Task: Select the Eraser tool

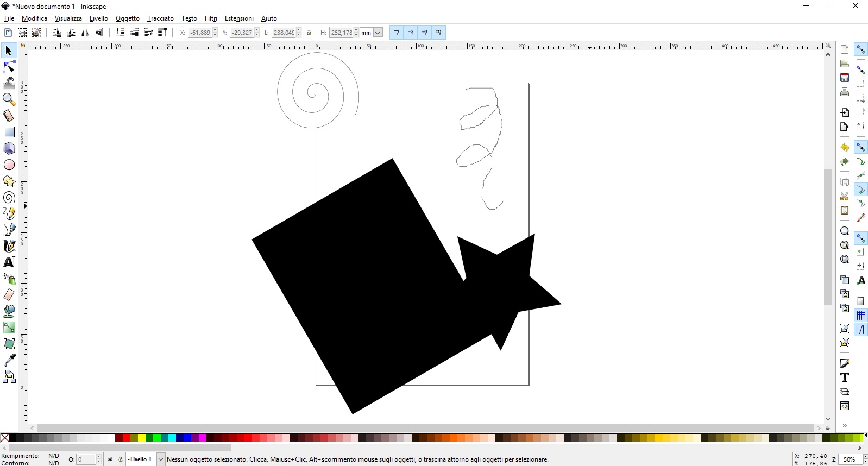Action: [9, 295]
